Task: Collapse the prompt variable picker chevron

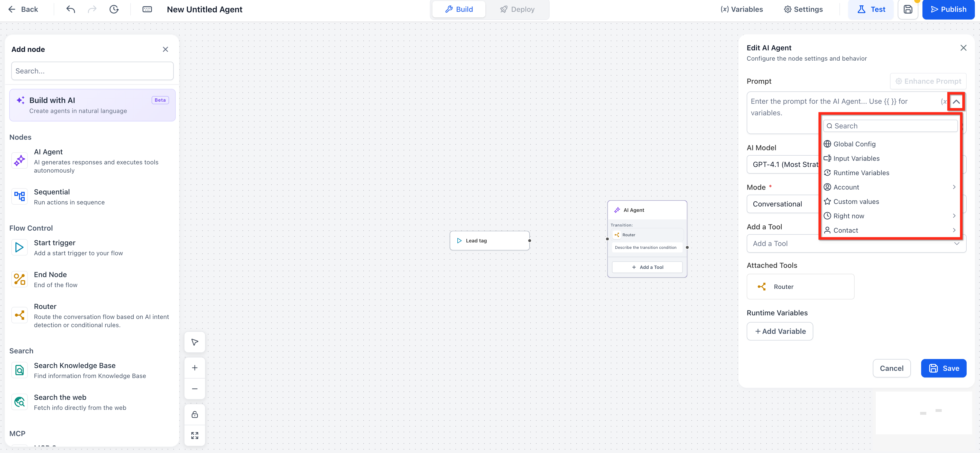Action: (x=956, y=101)
